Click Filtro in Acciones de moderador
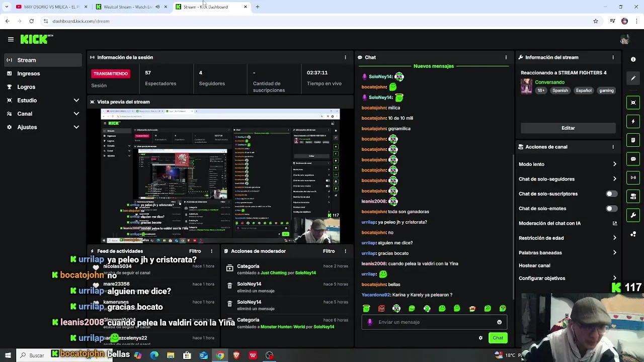The width and height of the screenshot is (644, 362). tap(329, 251)
